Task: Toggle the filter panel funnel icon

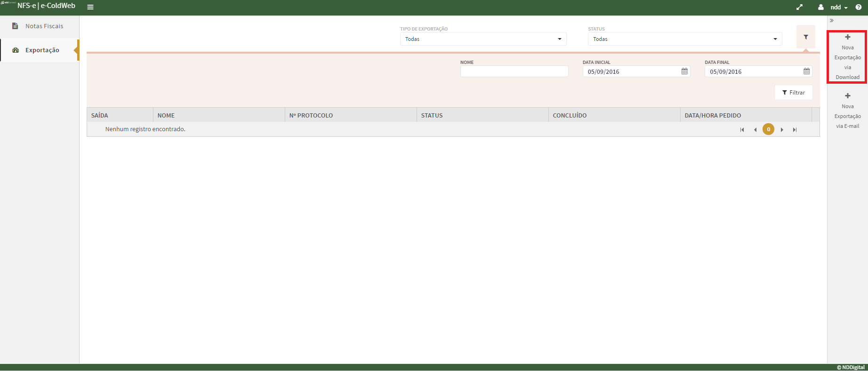Action: pyautogui.click(x=806, y=37)
